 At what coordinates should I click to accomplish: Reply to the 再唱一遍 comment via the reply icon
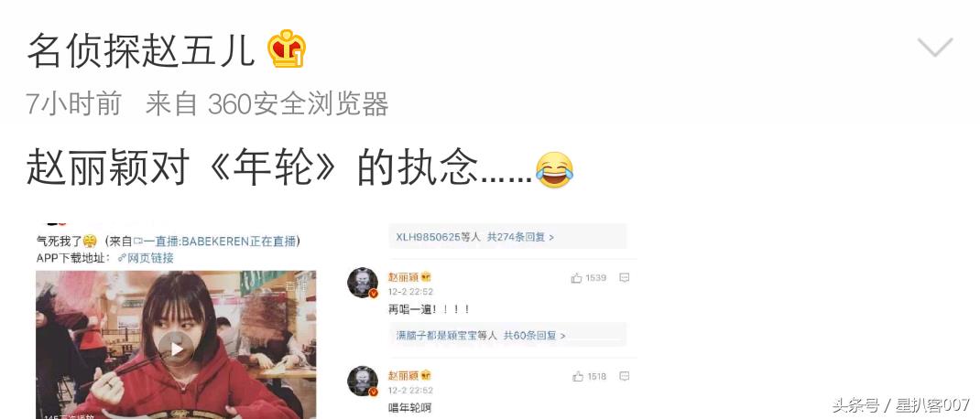tap(624, 278)
